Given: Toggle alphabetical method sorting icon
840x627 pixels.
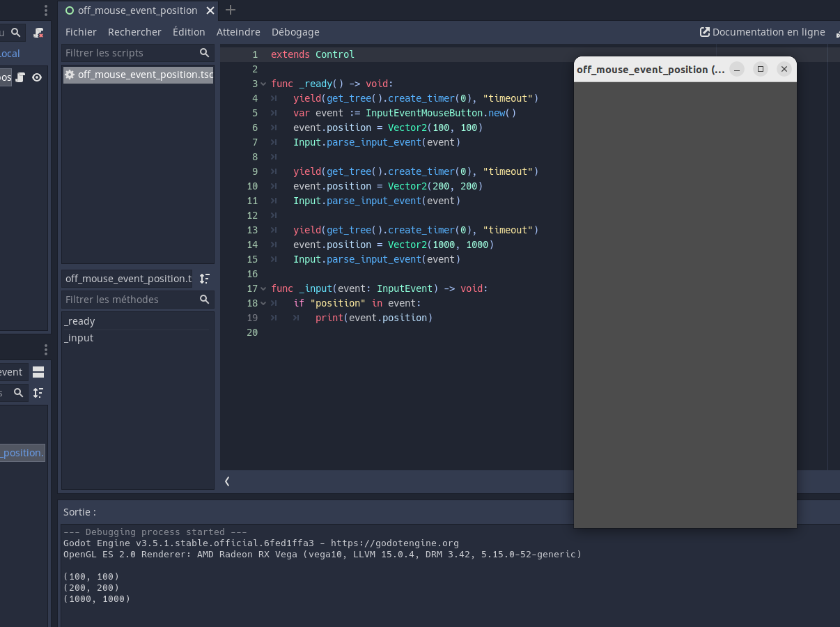Looking at the screenshot, I should [204, 279].
